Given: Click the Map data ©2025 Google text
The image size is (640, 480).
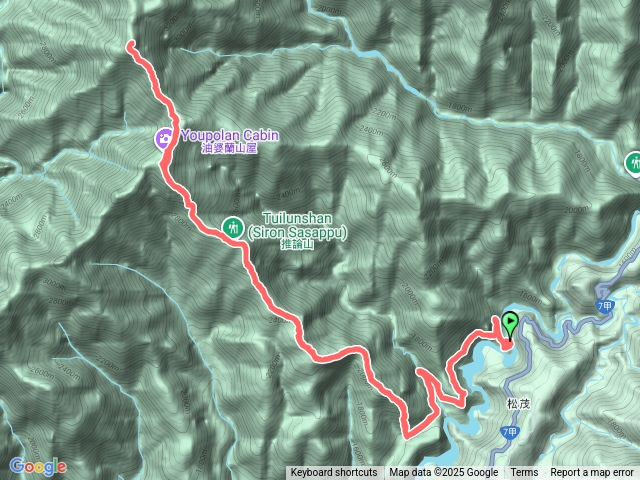Looking at the screenshot, I should (444, 473).
